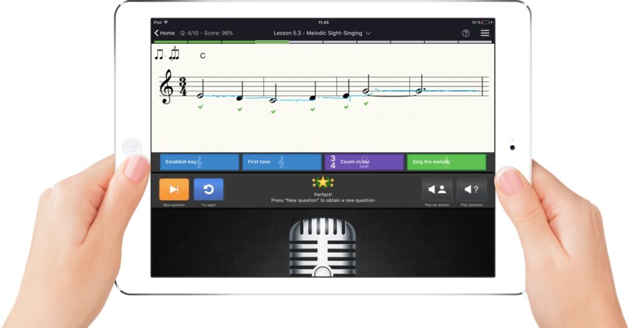Tap the Play Question speaker icon
The height and width of the screenshot is (328, 644).
[x=471, y=189]
